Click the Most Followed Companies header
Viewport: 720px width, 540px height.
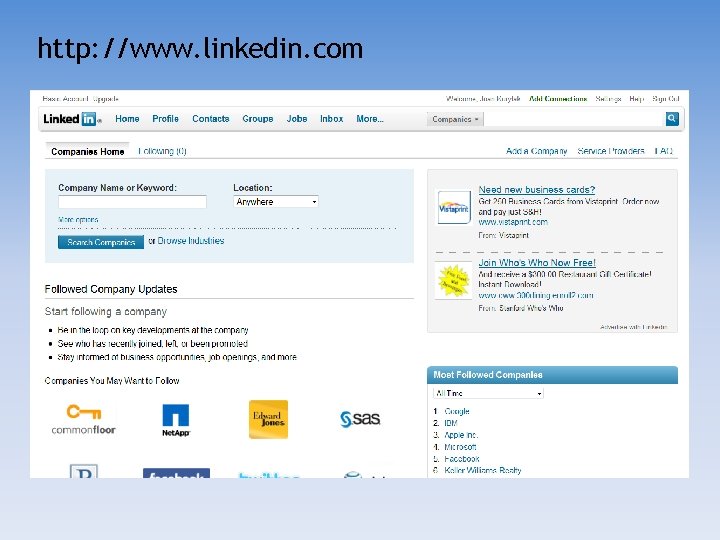click(x=552, y=375)
